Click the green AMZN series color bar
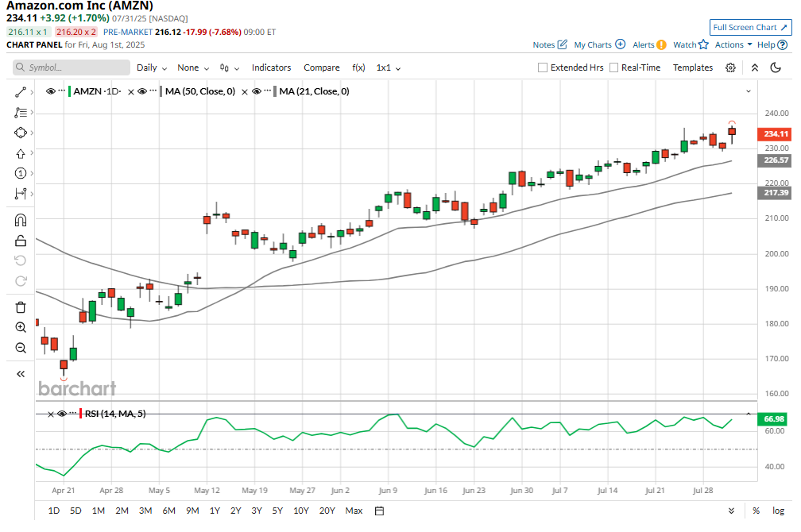801x532 pixels. point(69,91)
